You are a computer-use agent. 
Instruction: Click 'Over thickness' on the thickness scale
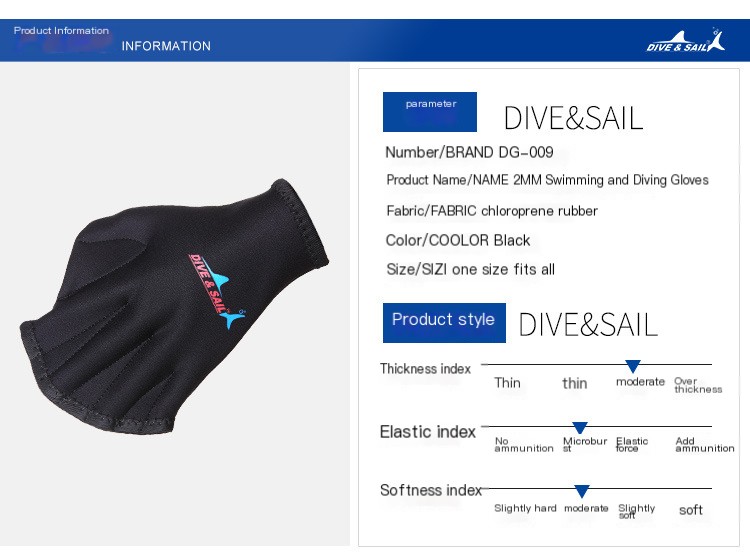(x=698, y=385)
